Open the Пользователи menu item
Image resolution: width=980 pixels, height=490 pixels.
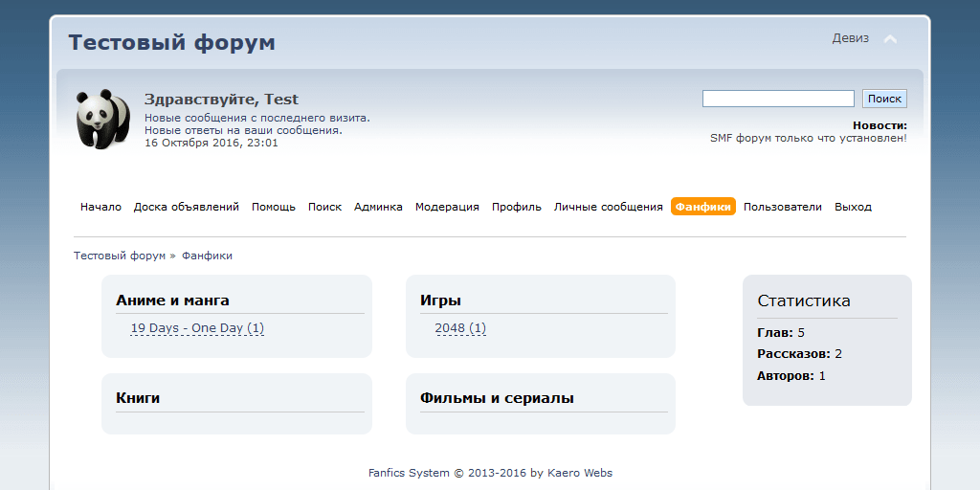pyautogui.click(x=782, y=207)
